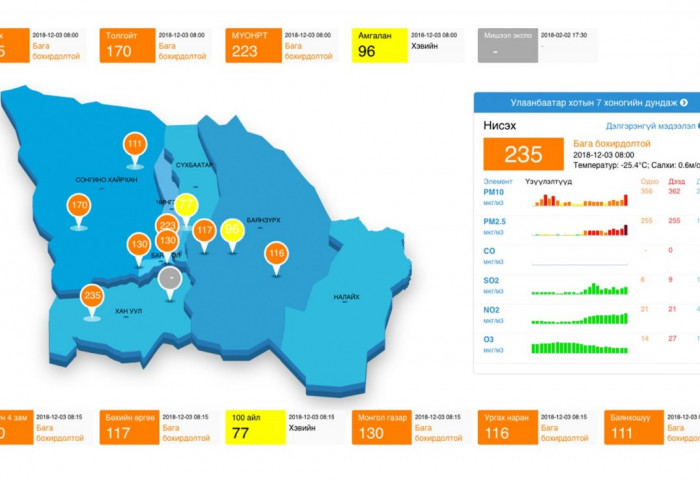Image resolution: width=700 pixels, height=480 pixels.
Task: Select the 100 айл 77 station card
Action: click(285, 428)
